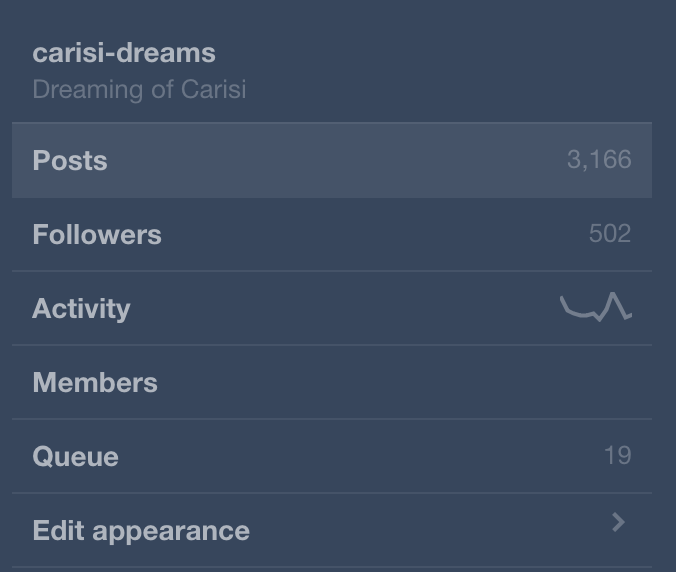Screen dimensions: 676x572
Task: Click the Dreaming of Carisi subtitle
Action: (139, 89)
